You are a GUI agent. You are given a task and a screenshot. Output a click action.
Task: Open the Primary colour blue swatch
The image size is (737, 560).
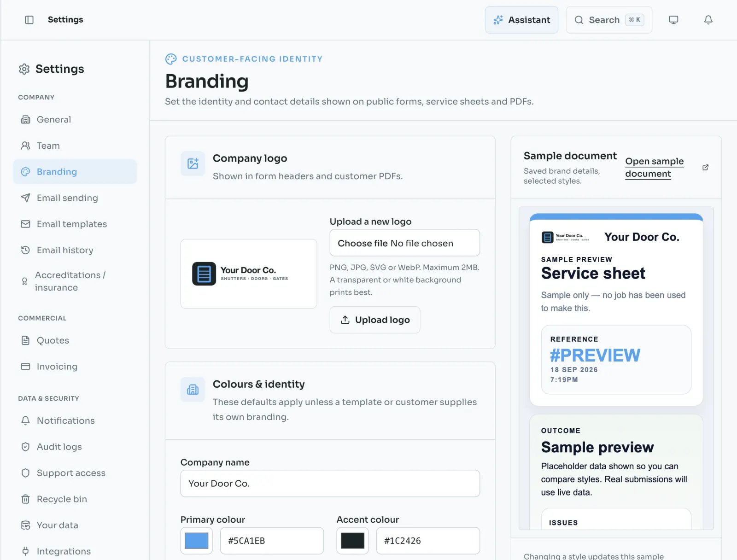(196, 541)
